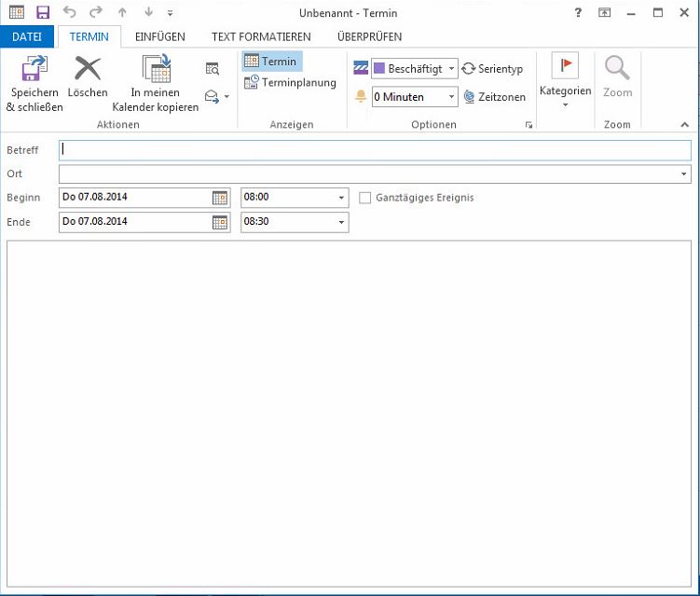Image resolution: width=700 pixels, height=596 pixels.
Task: Close the Unbenannt - Termin window
Action: pos(684,12)
